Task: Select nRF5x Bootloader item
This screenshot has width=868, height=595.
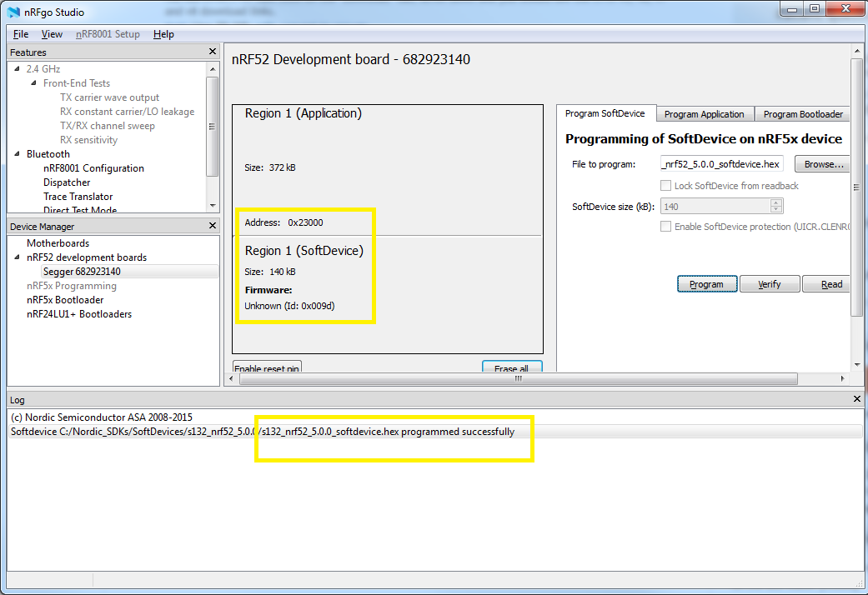Action: click(x=65, y=300)
